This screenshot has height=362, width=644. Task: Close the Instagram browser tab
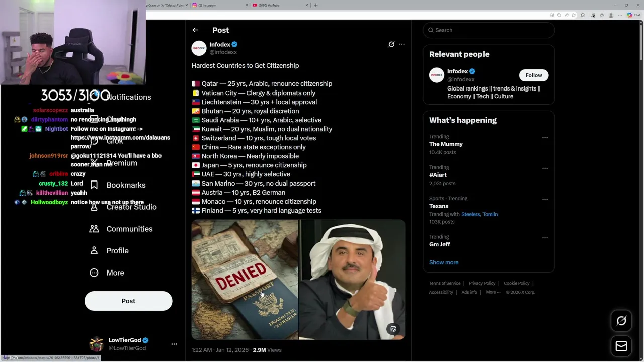247,5
